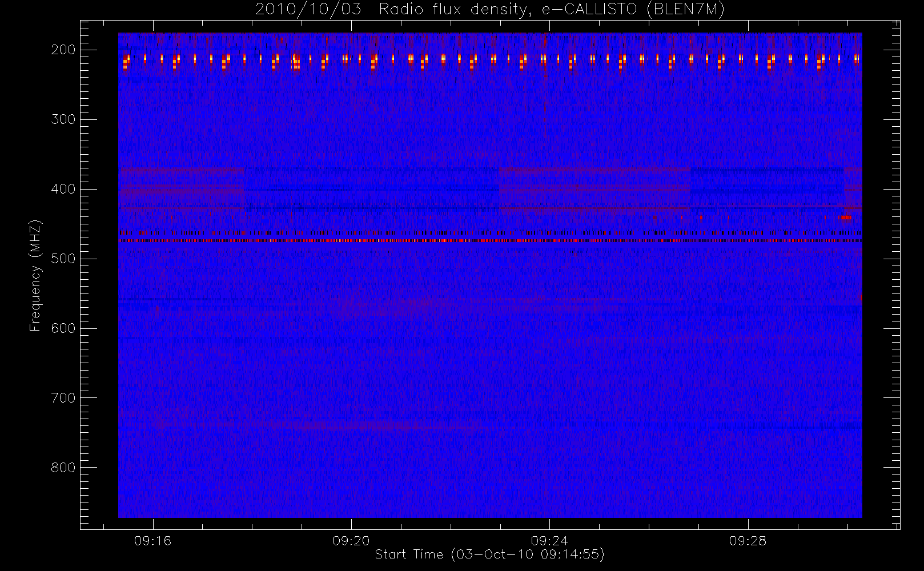The height and width of the screenshot is (571, 924).
Task: Click the date 2010/10/03 in the title
Action: click(308, 10)
